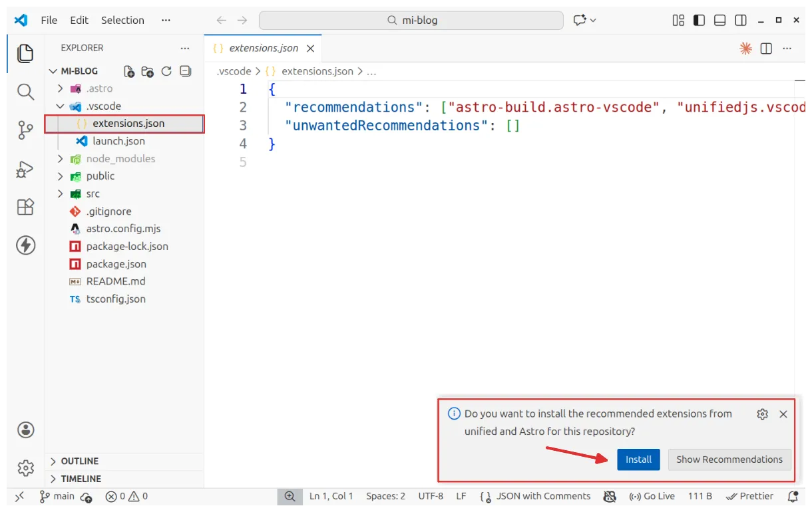Open the Extensions view icon
The height and width of the screenshot is (512, 812).
point(25,207)
